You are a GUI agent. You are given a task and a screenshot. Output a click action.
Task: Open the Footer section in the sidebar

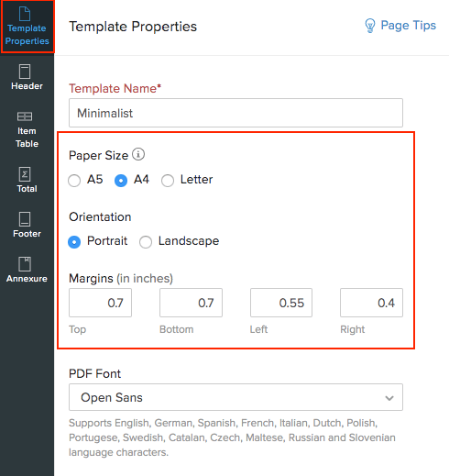coord(27,225)
